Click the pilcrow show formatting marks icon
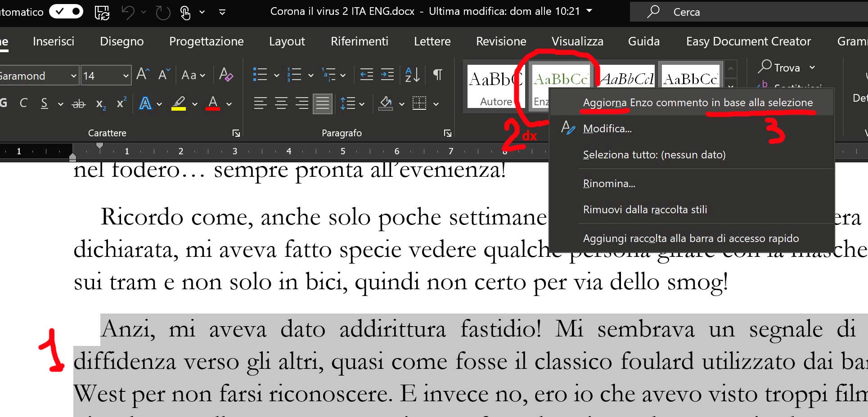 [437, 75]
